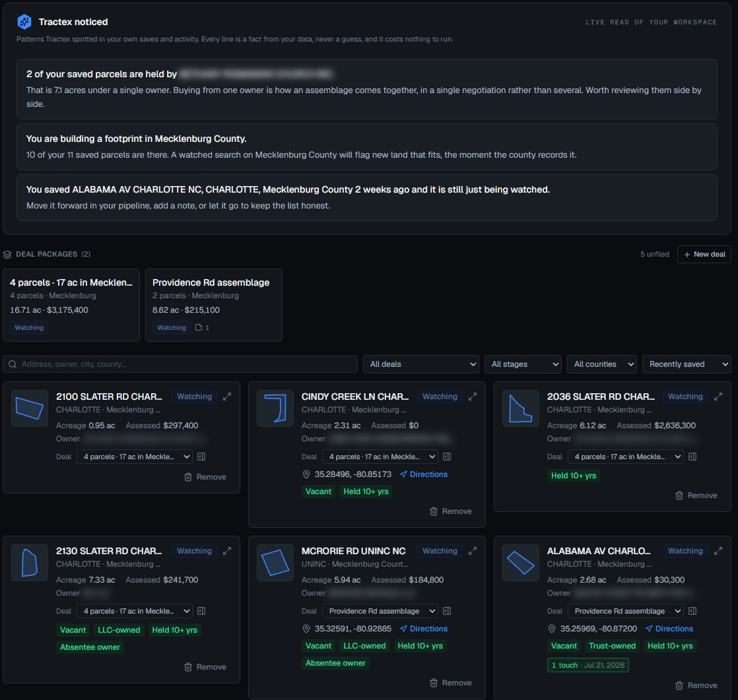Open 2036 SLATER RD parcel shape thumbnail
738x700 pixels.
coord(521,408)
